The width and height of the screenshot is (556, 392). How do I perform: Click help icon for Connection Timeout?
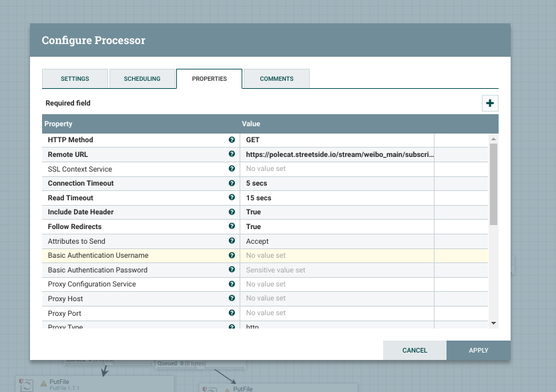232,183
